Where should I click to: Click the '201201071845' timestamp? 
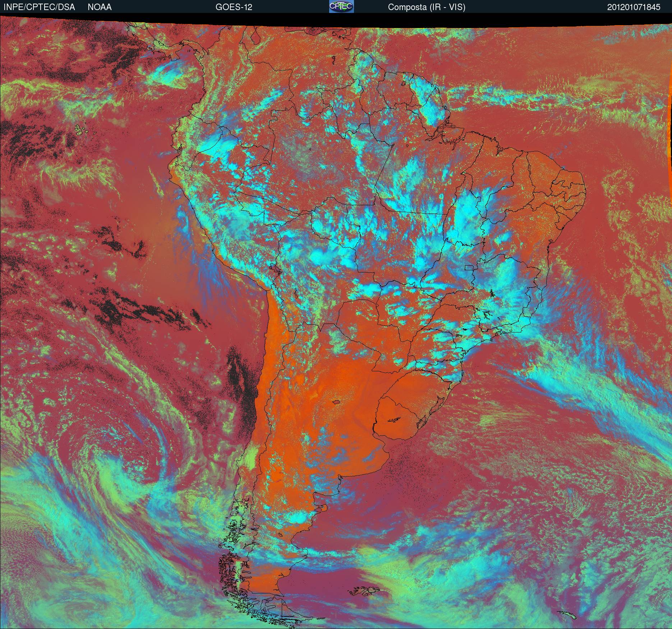[634, 7]
